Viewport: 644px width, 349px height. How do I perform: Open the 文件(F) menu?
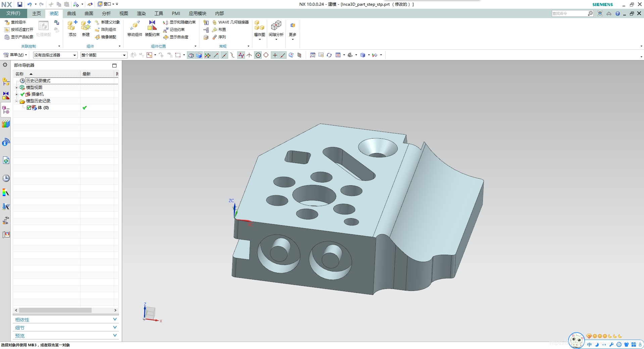[x=13, y=13]
